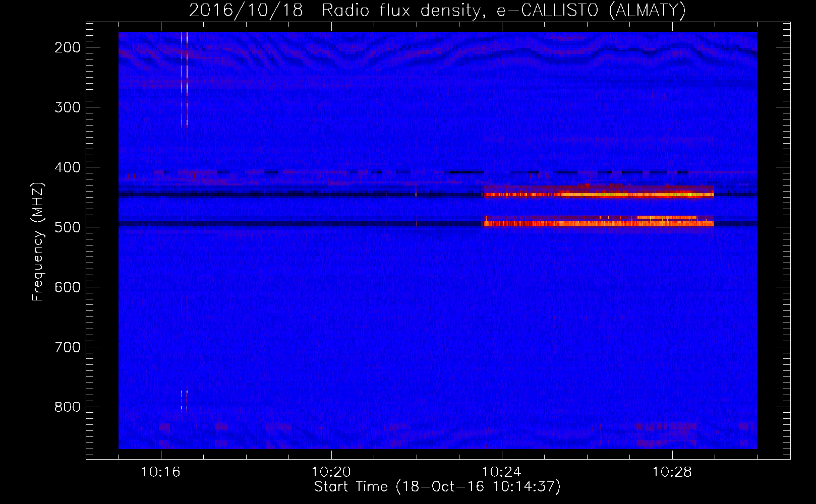Viewport: 816px width, 504px height.
Task: Click the 10:28 time tick label
Action: tap(672, 472)
